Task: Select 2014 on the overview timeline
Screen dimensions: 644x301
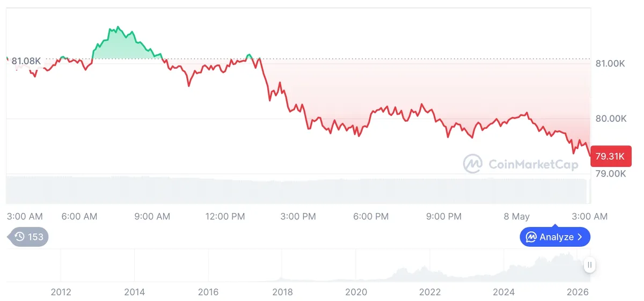Action: point(134,292)
